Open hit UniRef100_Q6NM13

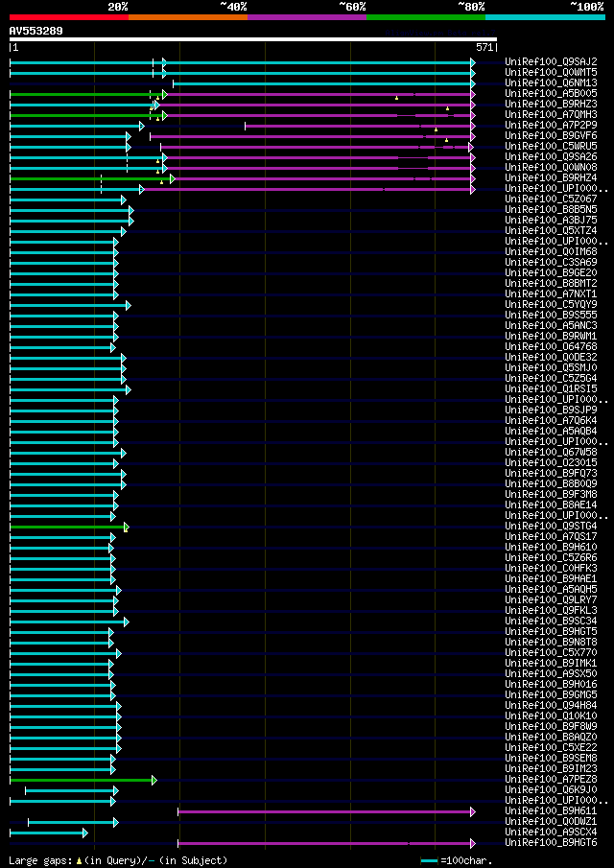552,83
